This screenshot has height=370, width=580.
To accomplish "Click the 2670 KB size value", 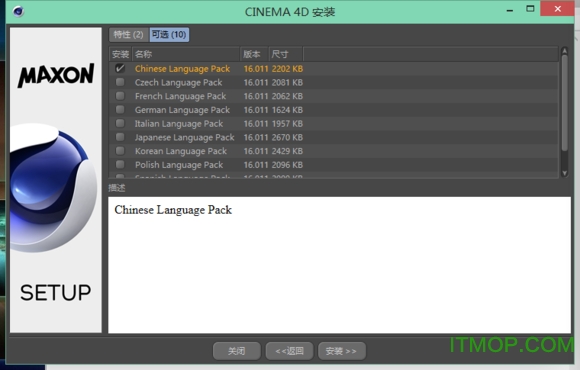I will (x=287, y=137).
